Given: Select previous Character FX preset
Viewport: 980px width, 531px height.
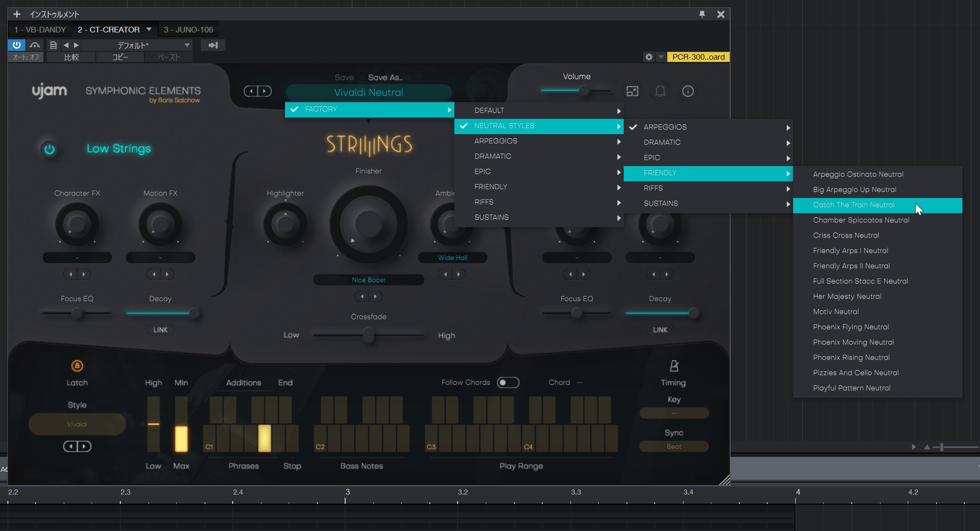Looking at the screenshot, I should pyautogui.click(x=71, y=274).
